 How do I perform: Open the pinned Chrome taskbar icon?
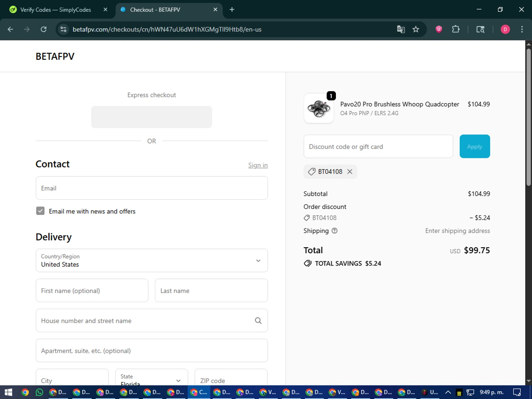point(25,392)
